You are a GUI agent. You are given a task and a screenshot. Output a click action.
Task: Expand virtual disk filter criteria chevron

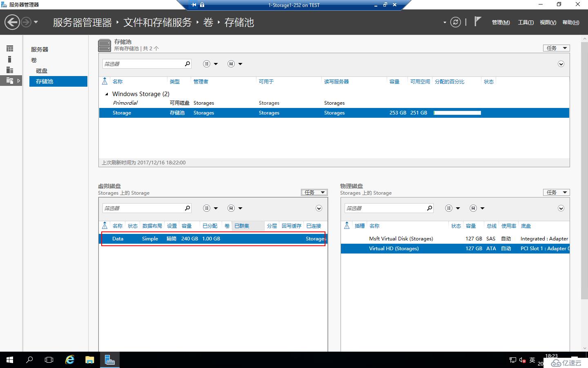point(319,208)
